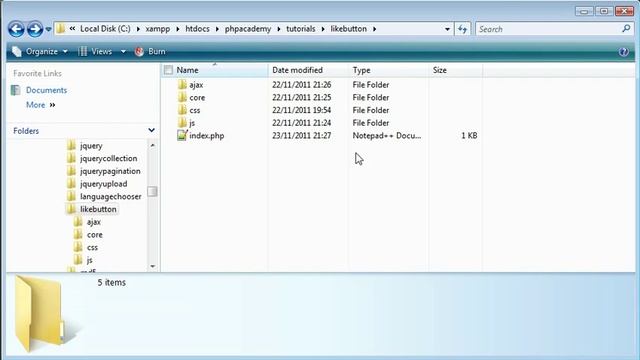
Task: Click likebutton breadcrumb segment
Action: coord(349,29)
